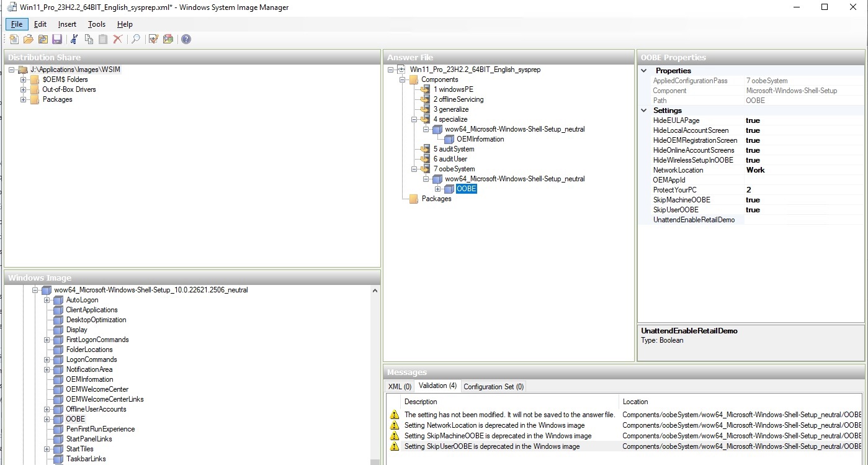
Task: Expand AutoLogon in Windows Image pane
Action: pyautogui.click(x=47, y=300)
